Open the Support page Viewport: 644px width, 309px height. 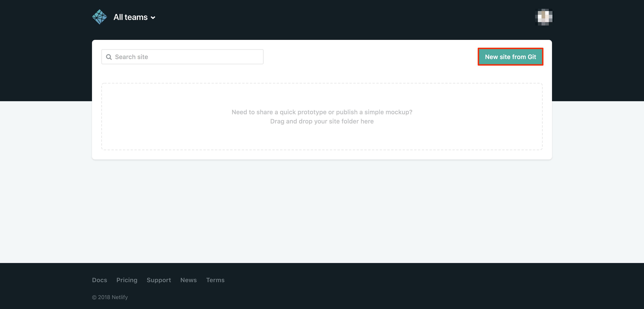coord(159,280)
